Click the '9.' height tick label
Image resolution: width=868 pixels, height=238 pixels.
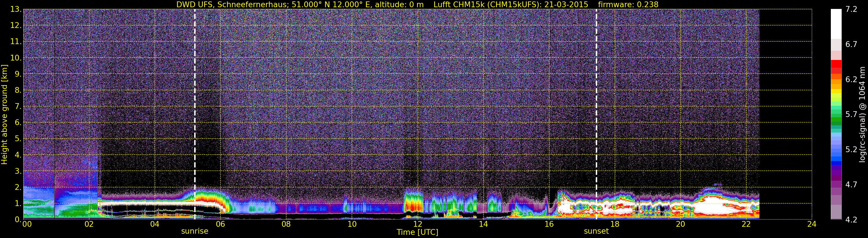tap(18, 74)
